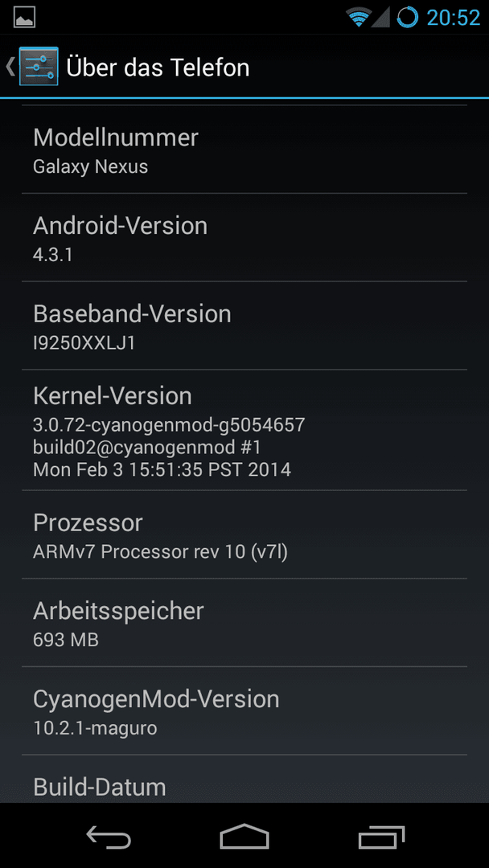Tap the circular battery indicator icon

click(408, 17)
